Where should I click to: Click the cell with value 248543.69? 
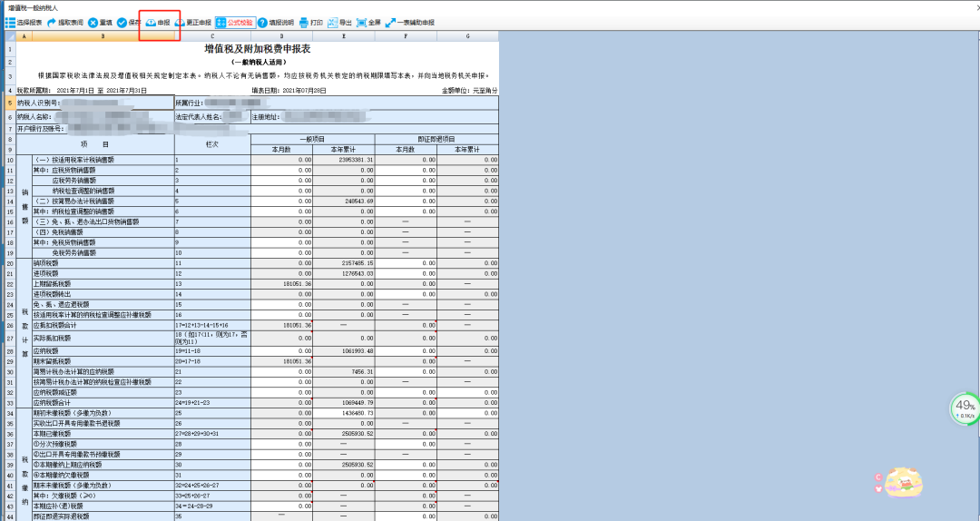[344, 202]
